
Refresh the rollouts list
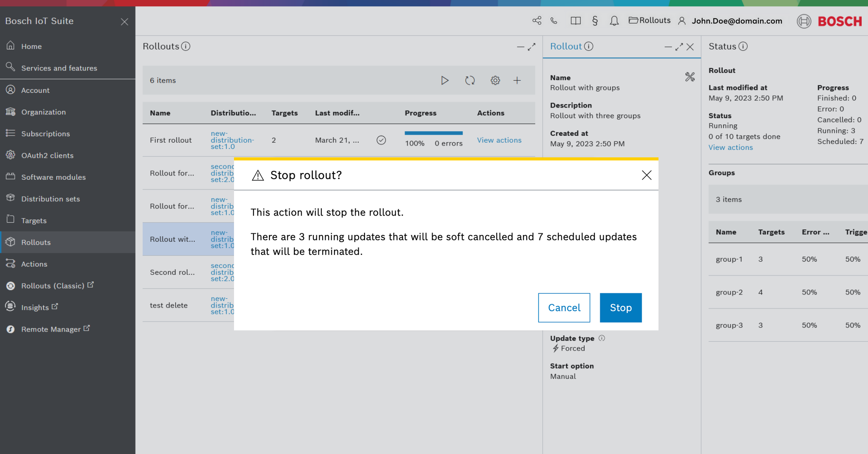[470, 80]
